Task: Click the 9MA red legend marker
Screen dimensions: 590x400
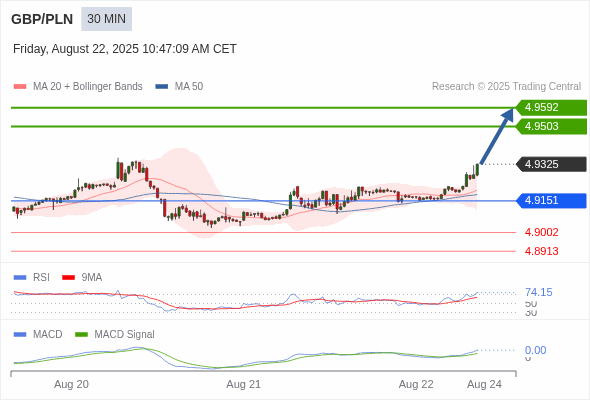Action: [x=68, y=278]
